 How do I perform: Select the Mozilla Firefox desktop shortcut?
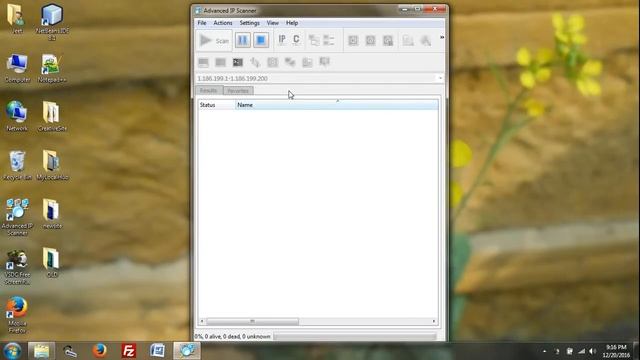[17, 315]
